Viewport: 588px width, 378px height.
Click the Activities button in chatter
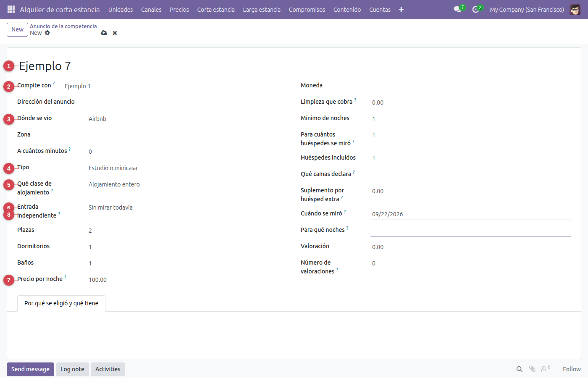point(108,369)
